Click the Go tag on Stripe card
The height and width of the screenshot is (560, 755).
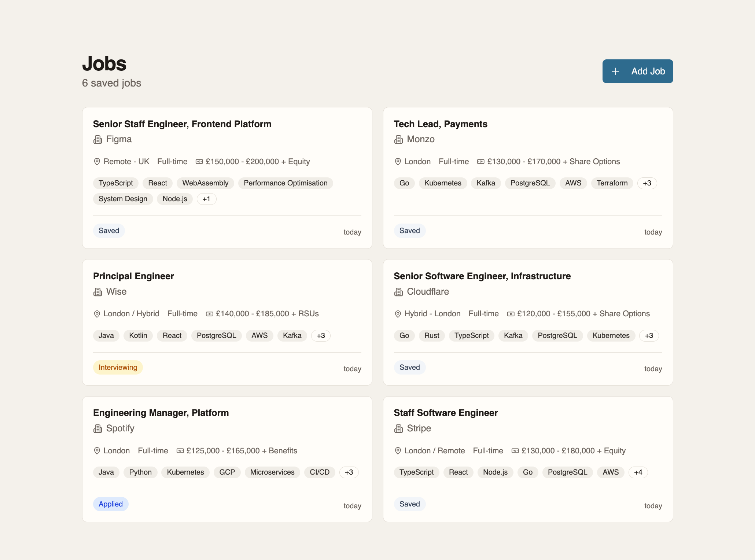pyautogui.click(x=528, y=472)
